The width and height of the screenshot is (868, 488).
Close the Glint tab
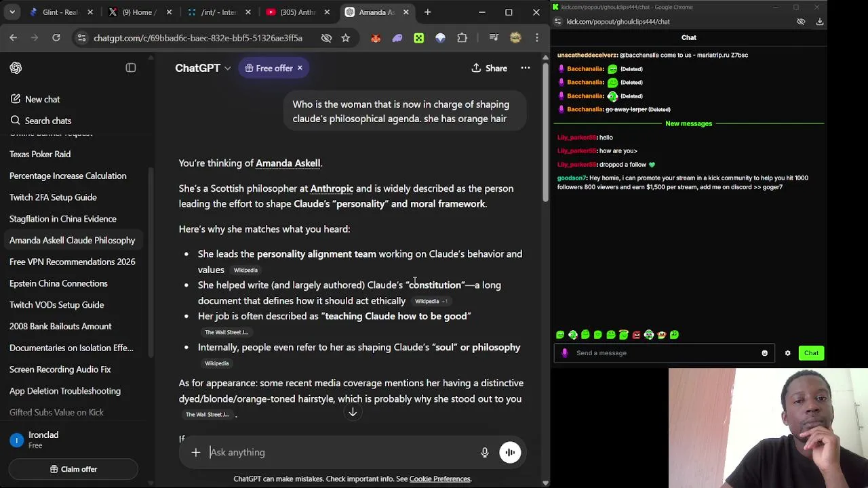(90, 12)
